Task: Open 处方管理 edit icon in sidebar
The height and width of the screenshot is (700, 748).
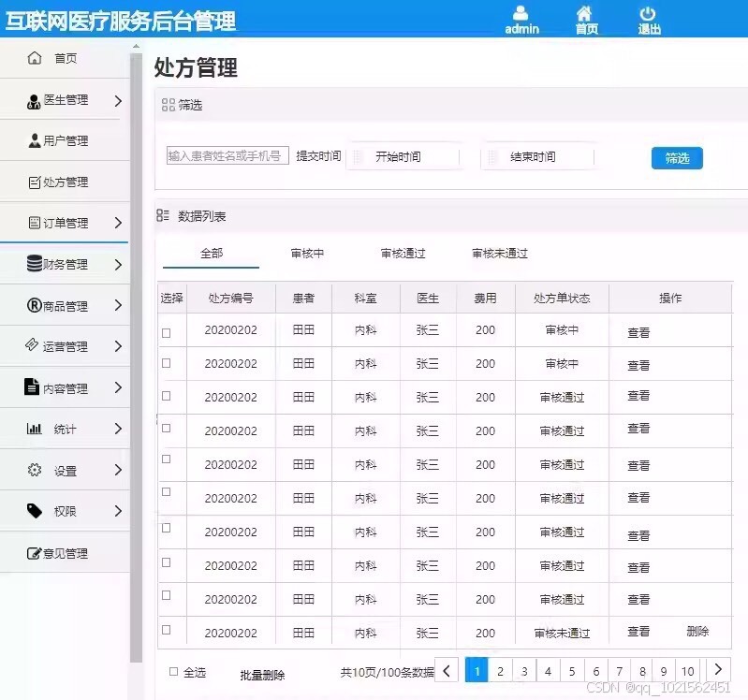Action: click(x=35, y=182)
